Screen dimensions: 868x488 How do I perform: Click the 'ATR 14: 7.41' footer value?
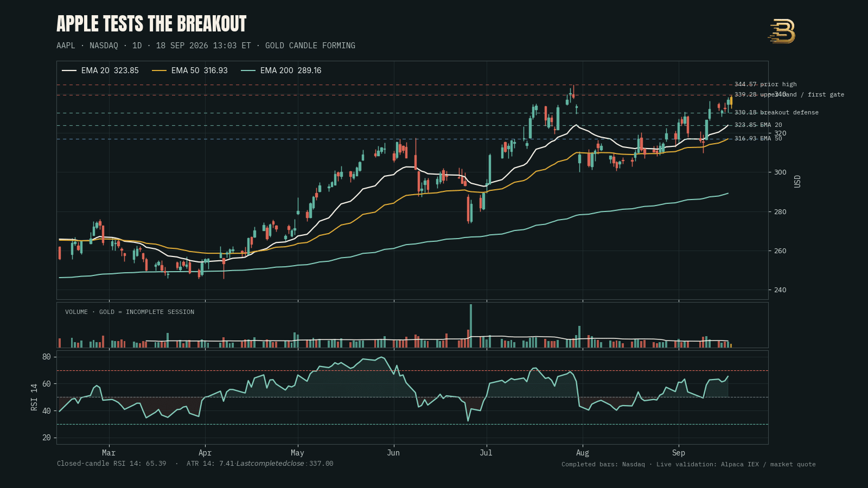210,464
